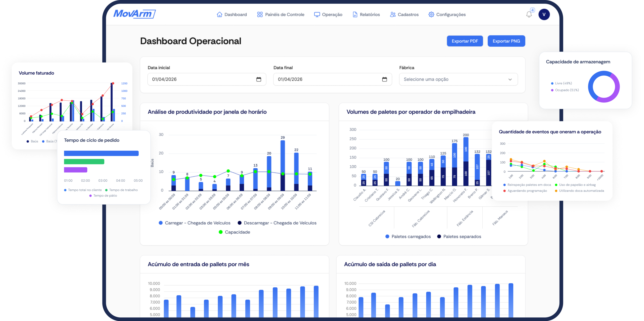Click 'Acúmulo de entrada de pallets por mês' title
644x321 pixels.
click(x=198, y=264)
